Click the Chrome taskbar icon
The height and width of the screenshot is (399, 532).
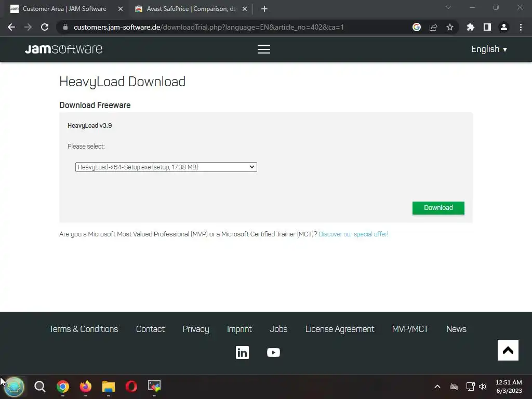tap(63, 387)
